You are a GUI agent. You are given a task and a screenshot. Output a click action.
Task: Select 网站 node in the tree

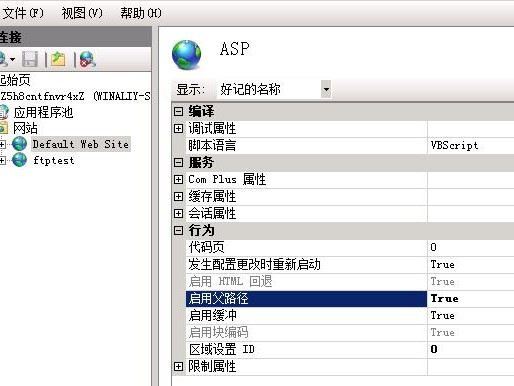pyautogui.click(x=25, y=128)
